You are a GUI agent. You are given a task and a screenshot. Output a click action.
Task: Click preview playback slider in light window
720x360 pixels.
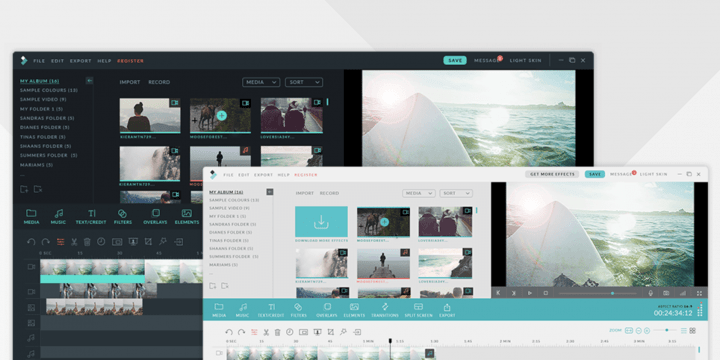pos(597,293)
